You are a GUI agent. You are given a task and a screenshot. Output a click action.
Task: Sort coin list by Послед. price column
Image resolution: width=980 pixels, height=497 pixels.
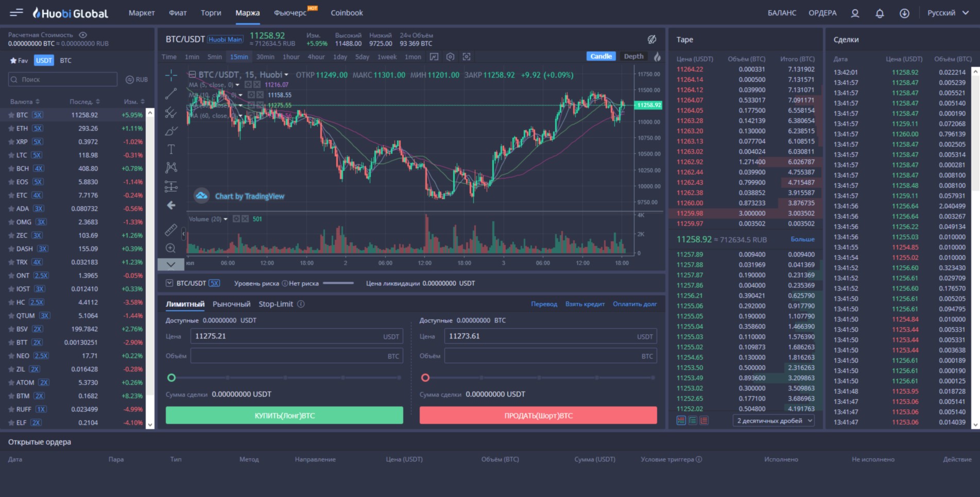click(x=85, y=102)
